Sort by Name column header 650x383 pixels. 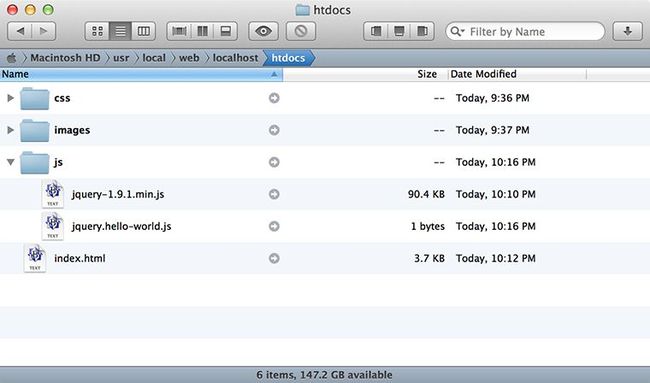click(x=141, y=74)
